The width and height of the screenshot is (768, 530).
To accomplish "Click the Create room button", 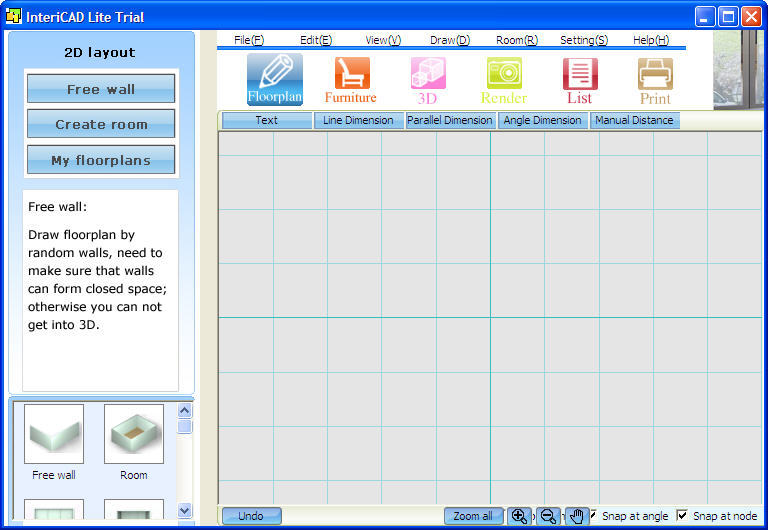I will tap(101, 124).
